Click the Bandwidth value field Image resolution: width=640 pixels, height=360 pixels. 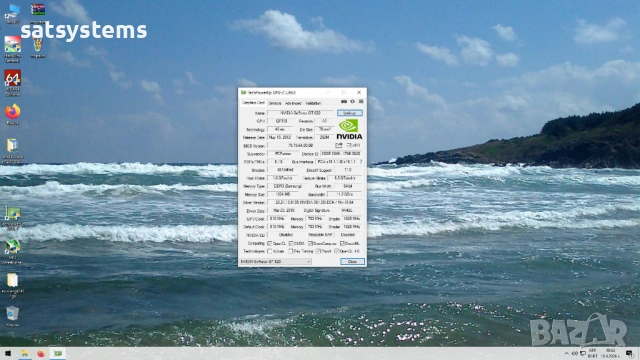tap(345, 194)
